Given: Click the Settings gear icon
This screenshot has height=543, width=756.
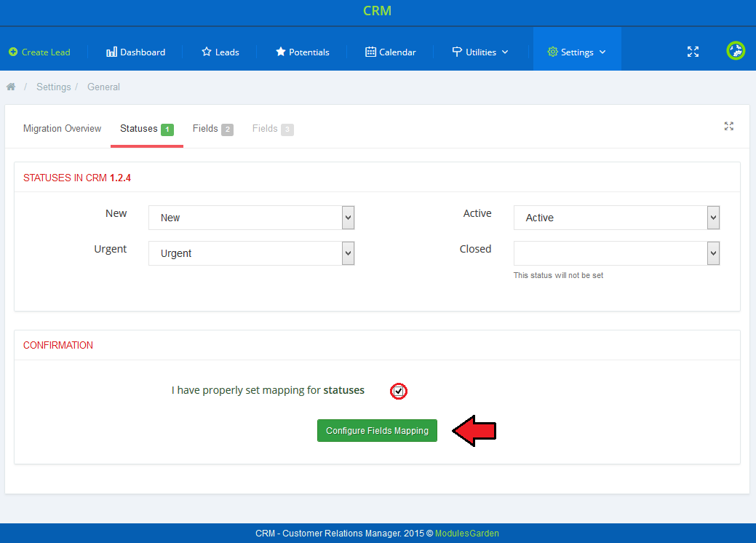Looking at the screenshot, I should (x=552, y=52).
